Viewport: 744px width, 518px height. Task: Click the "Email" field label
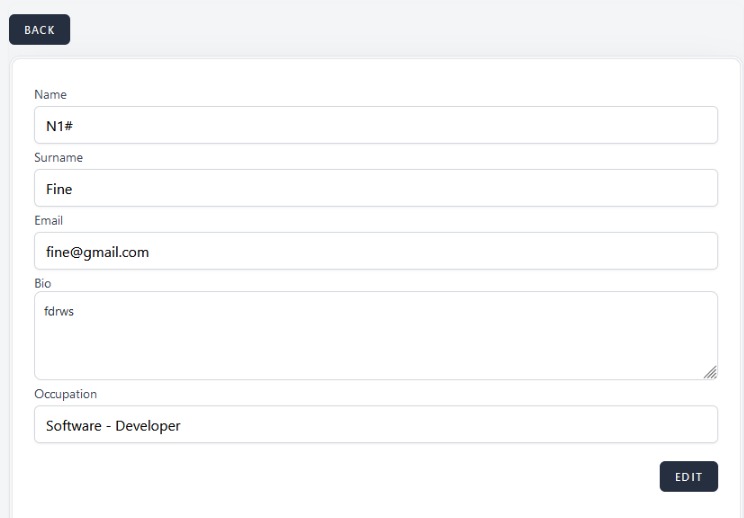click(x=49, y=220)
